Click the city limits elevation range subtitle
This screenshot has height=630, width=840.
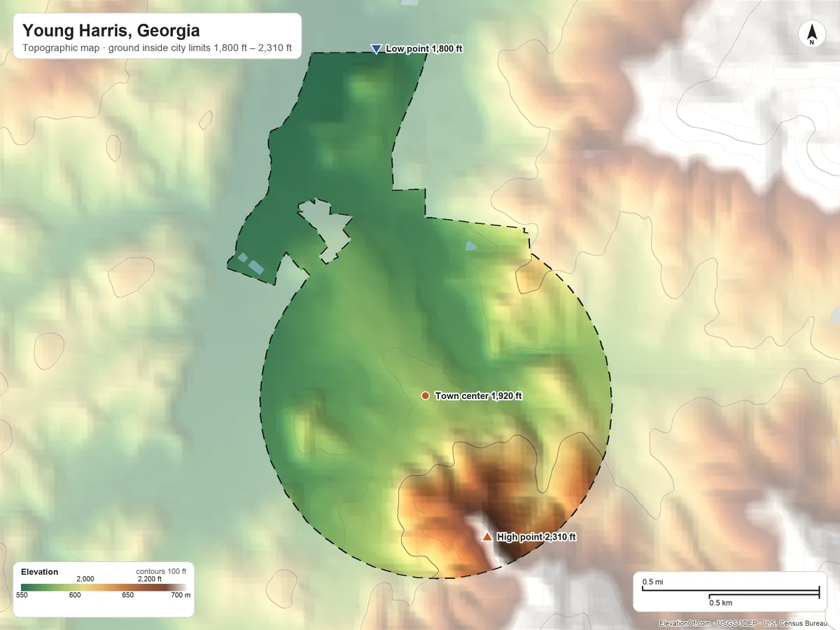(x=157, y=50)
